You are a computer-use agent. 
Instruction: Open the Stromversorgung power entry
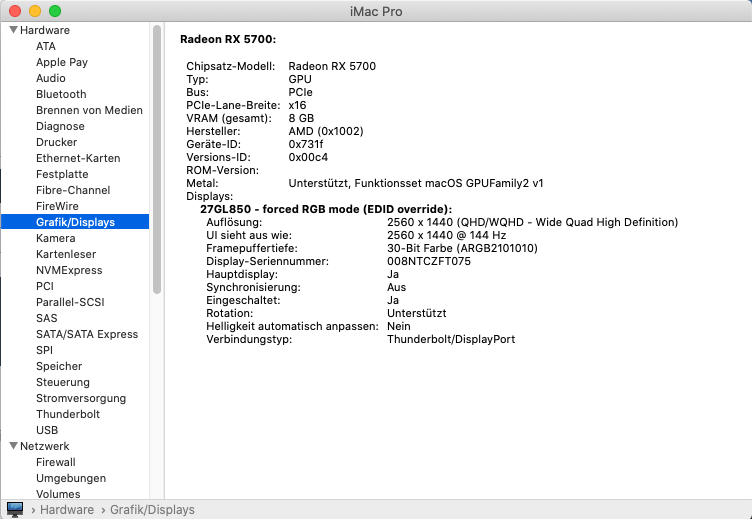tap(82, 398)
